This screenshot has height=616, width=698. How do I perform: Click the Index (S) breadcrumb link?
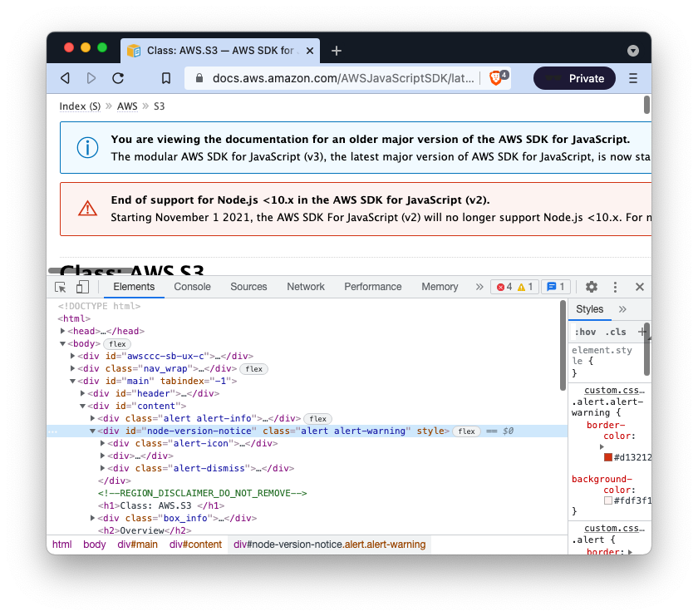pyautogui.click(x=80, y=106)
